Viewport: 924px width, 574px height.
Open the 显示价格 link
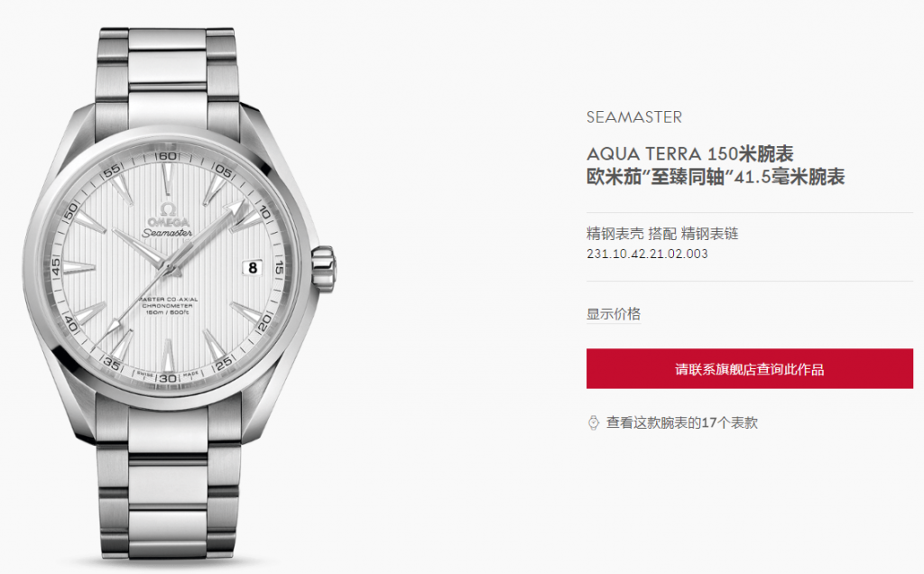click(x=613, y=313)
